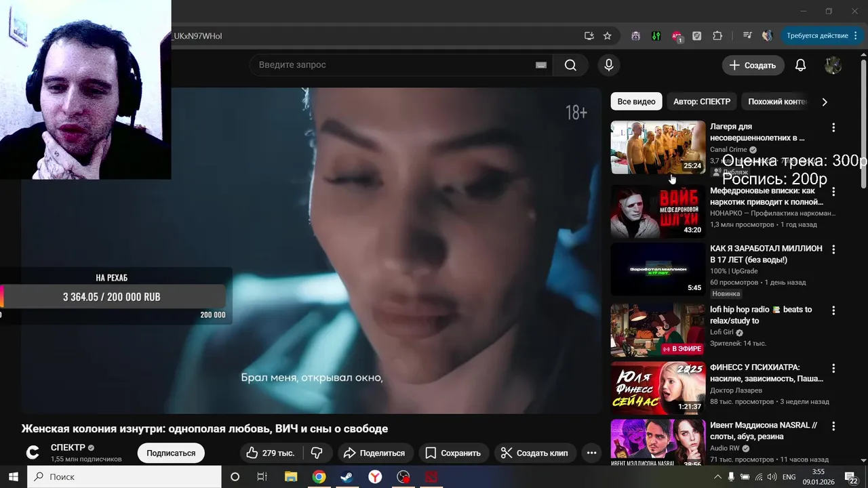Open OBS Studio from the taskbar
The image size is (868, 488).
pos(403,476)
